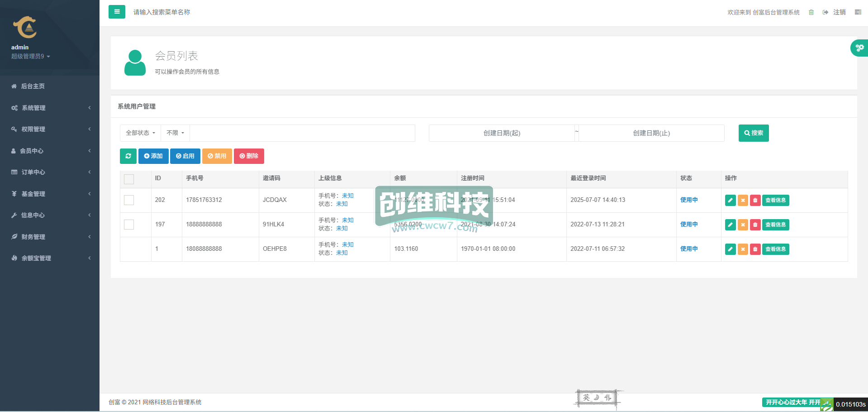Expand the 财务管理 sidebar menu

[50, 237]
